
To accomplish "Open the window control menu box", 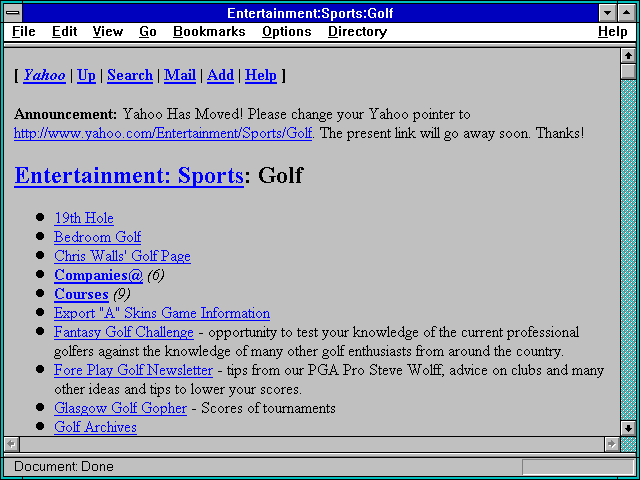I will (13, 13).
